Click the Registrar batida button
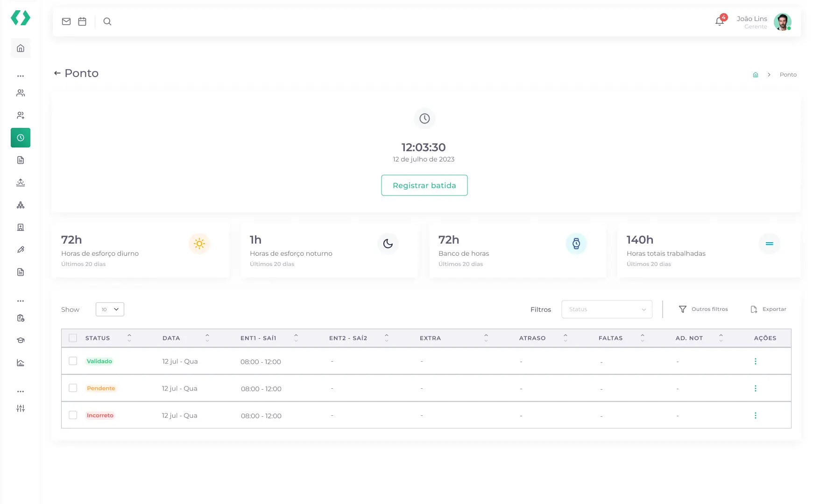 [x=424, y=185]
